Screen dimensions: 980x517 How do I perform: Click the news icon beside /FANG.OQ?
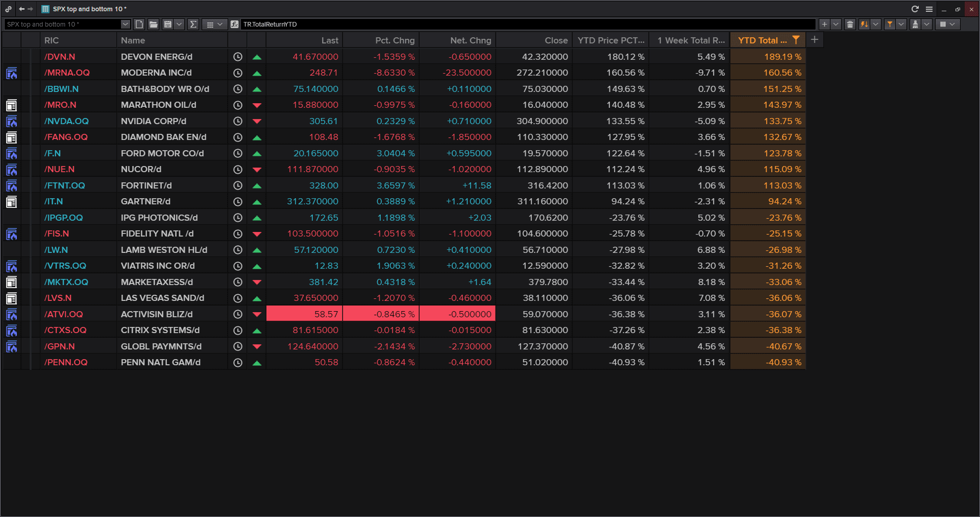coord(11,137)
